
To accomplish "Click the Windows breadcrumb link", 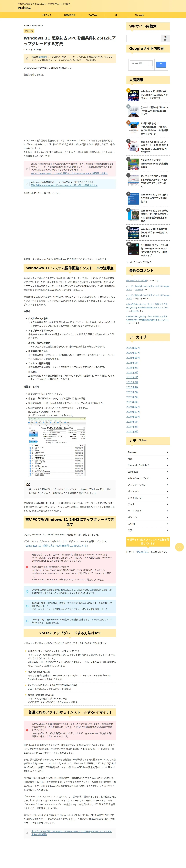I will [x=37, y=26].
